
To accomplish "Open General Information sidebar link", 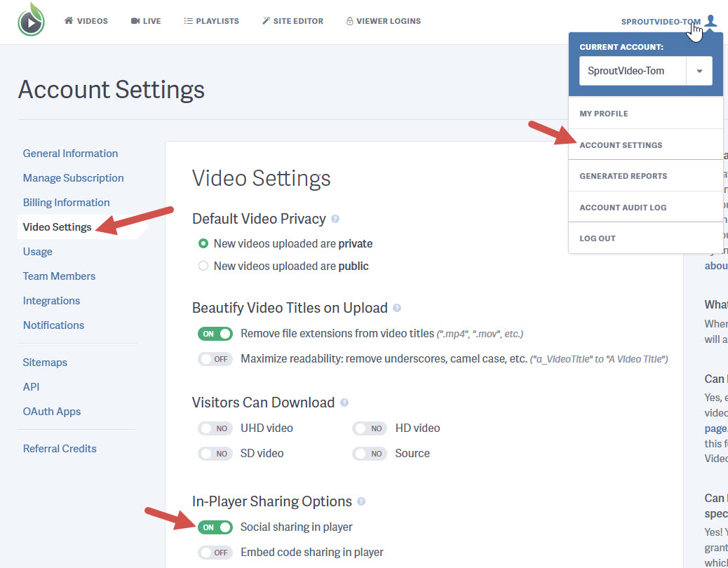I will click(70, 154).
